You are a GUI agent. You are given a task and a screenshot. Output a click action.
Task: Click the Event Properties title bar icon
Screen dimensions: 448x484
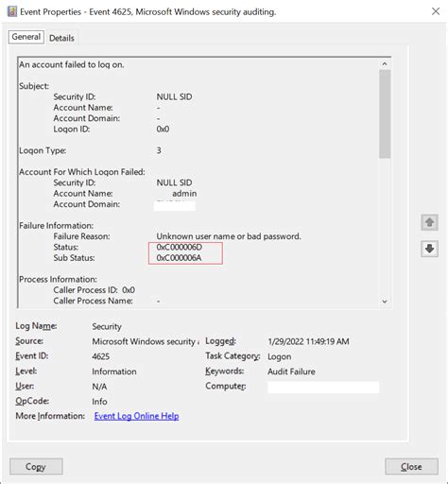tap(12, 11)
